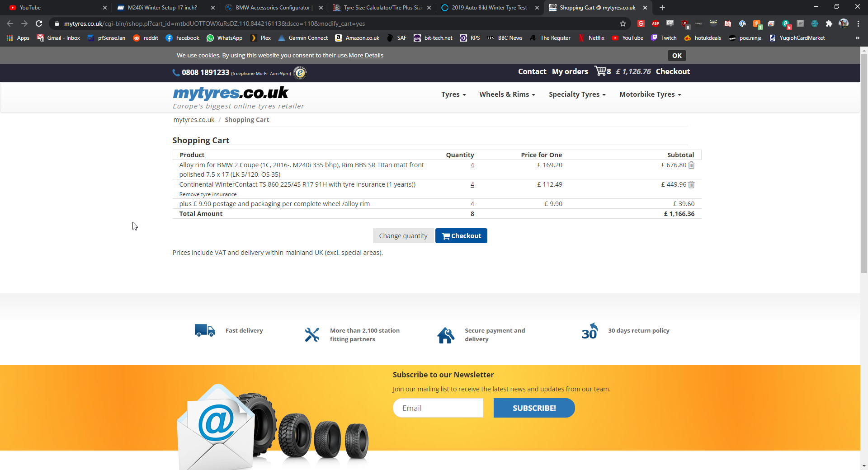Screen dimensions: 868x470
Task: Open the Twitch bookmark
Action: [x=664, y=38]
